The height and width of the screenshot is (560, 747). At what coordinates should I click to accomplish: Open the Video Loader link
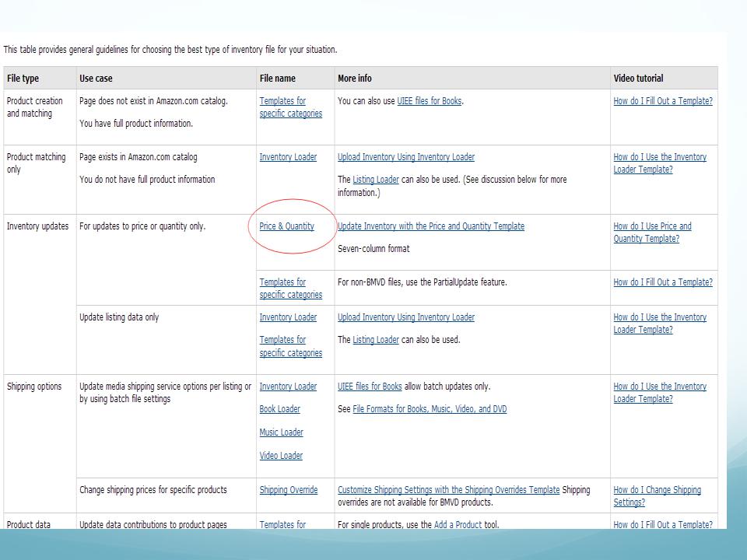[x=281, y=456]
